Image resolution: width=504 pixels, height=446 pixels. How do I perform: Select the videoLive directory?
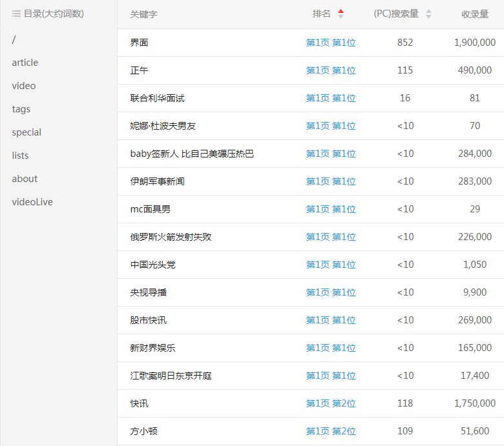coord(32,202)
